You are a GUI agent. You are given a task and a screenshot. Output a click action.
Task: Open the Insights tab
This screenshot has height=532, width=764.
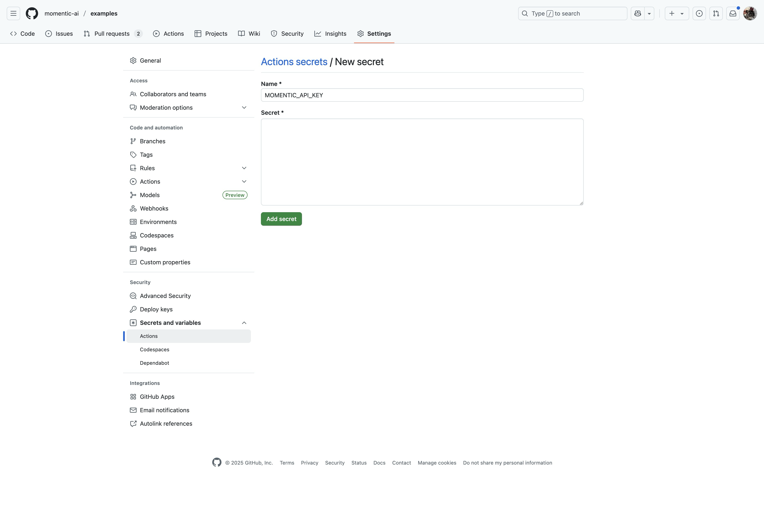(331, 34)
